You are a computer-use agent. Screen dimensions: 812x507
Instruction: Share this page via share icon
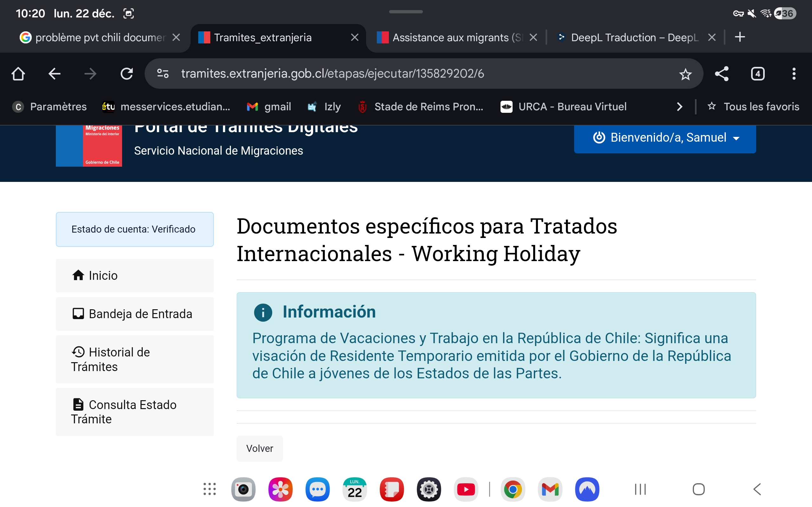tap(721, 74)
